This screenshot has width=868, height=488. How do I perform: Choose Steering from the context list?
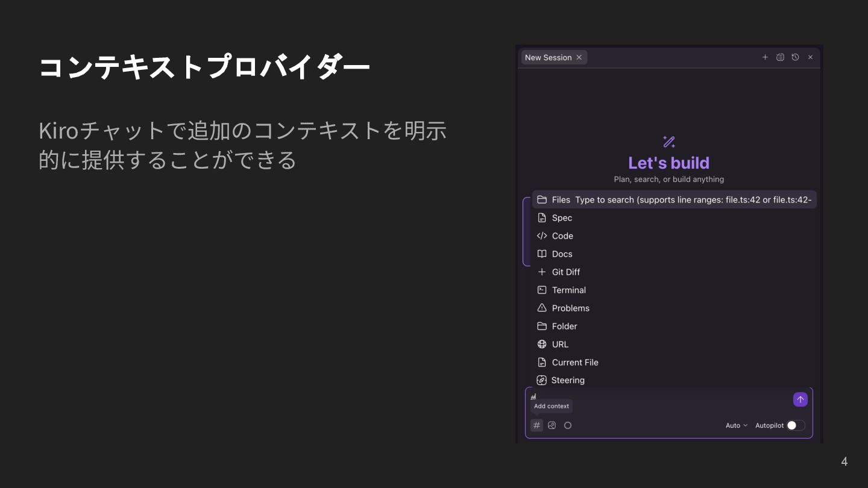click(675, 380)
